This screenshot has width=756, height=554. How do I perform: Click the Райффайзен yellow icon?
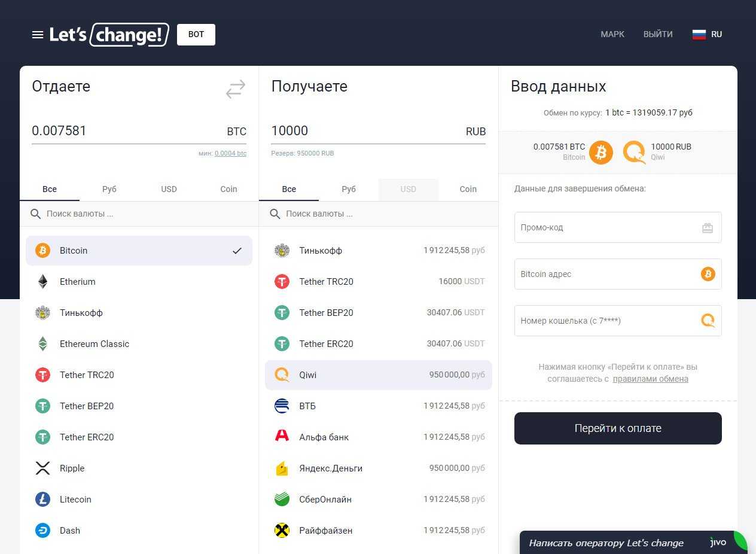click(x=282, y=531)
